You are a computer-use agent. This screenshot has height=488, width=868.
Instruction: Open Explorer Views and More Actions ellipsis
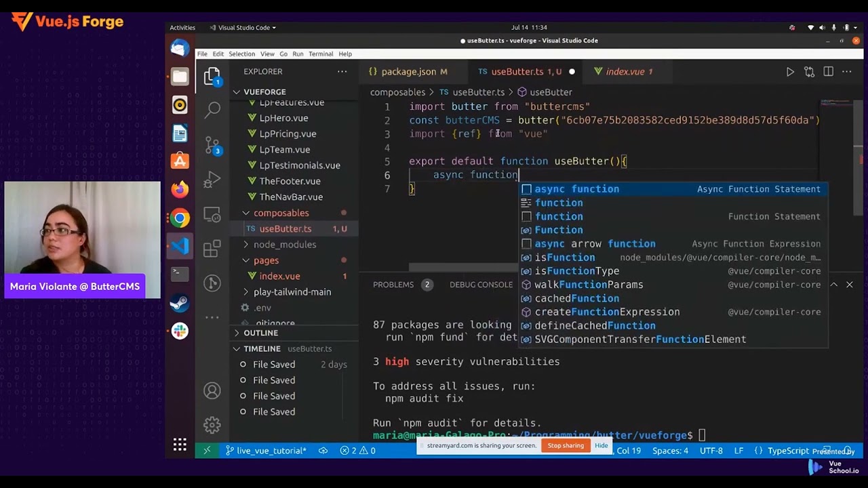coord(342,71)
